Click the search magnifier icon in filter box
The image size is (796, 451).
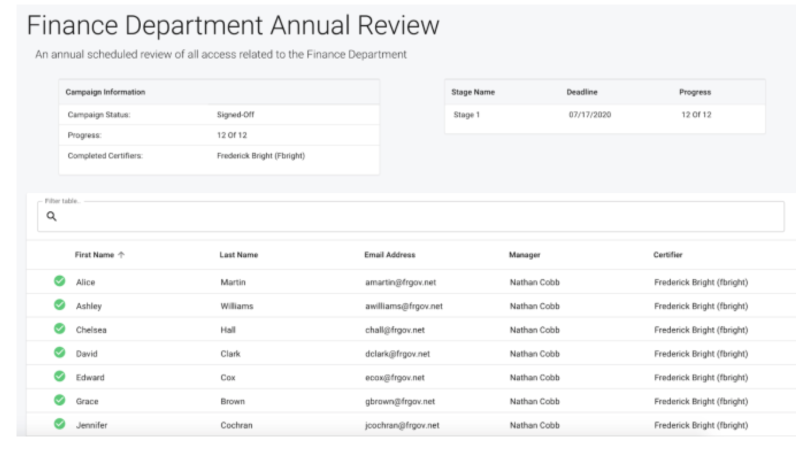(51, 217)
